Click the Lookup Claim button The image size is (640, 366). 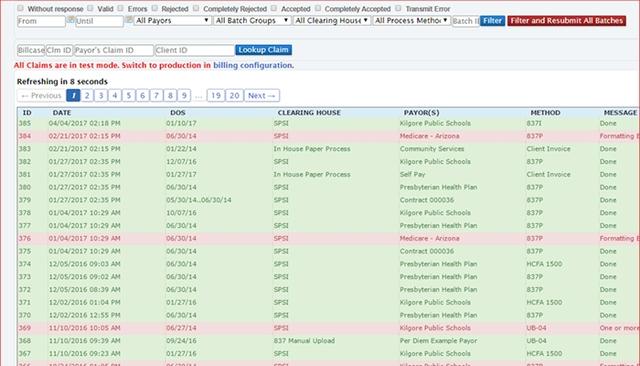263,50
